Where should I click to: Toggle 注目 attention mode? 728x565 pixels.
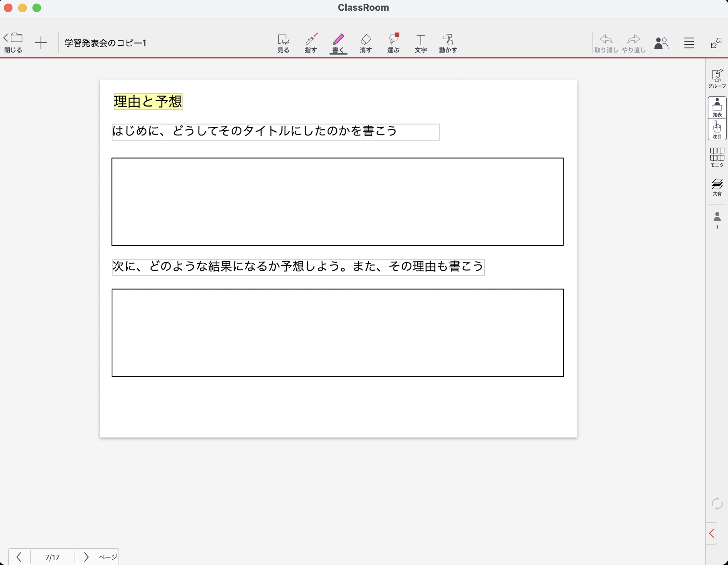tap(717, 129)
